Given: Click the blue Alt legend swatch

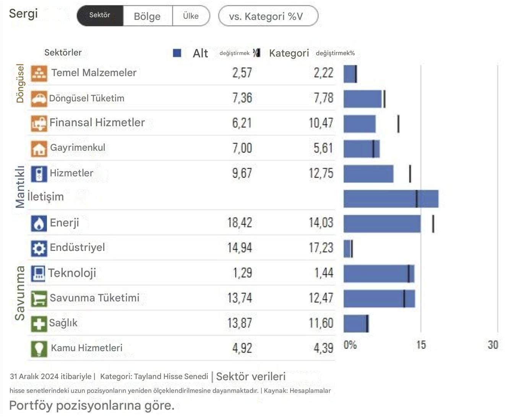Looking at the screenshot, I should point(177,53).
